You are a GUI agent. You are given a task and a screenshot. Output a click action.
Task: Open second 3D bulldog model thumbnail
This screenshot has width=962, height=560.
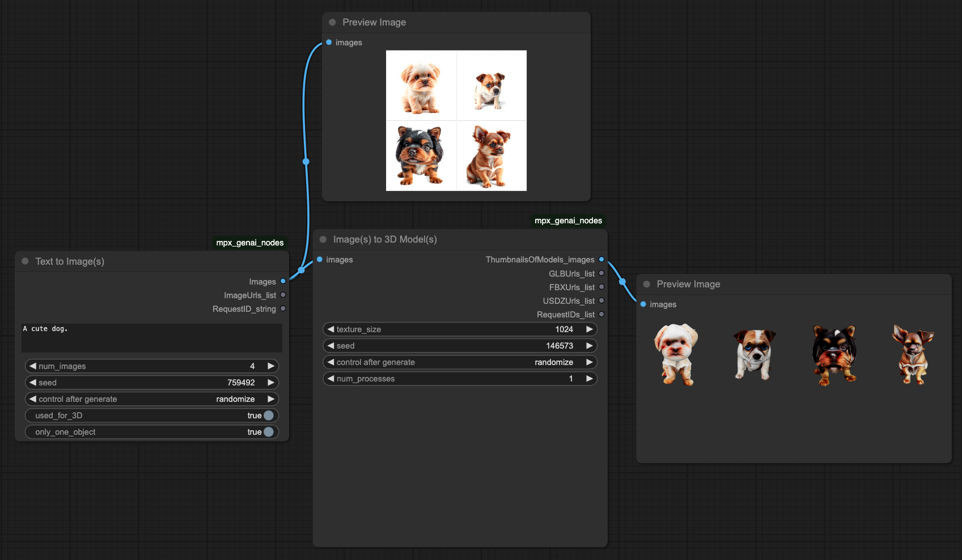(755, 355)
